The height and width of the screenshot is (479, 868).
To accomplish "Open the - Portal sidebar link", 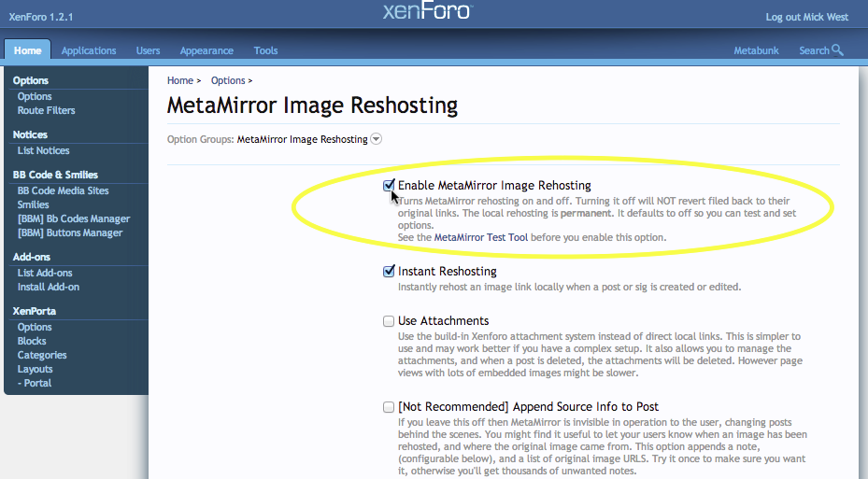I will click(35, 383).
